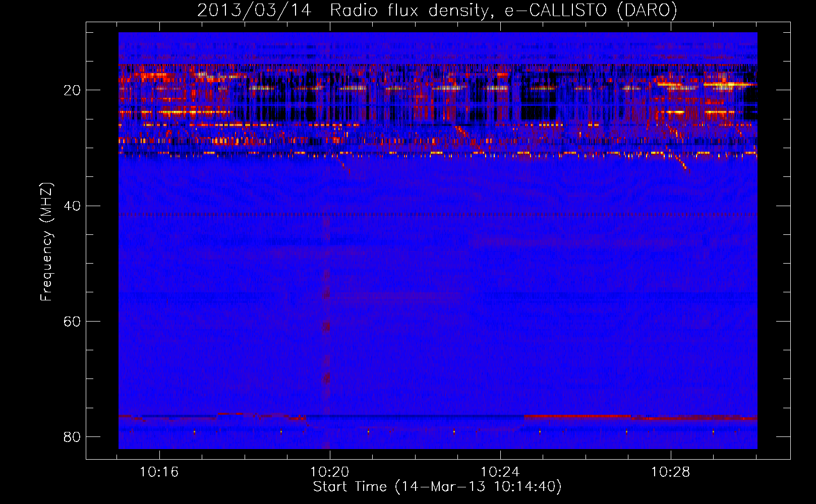Click the 10:28 time tick label

pos(671,472)
